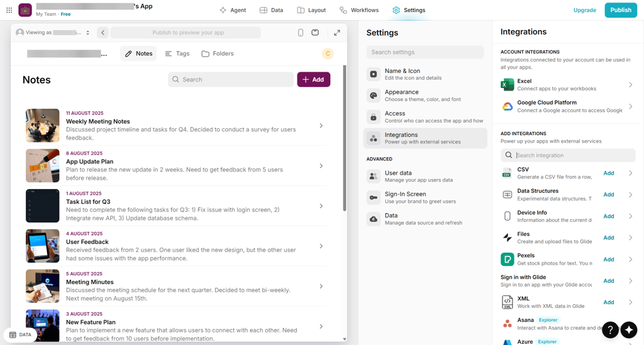Expand preview to fullscreen icon

click(337, 33)
